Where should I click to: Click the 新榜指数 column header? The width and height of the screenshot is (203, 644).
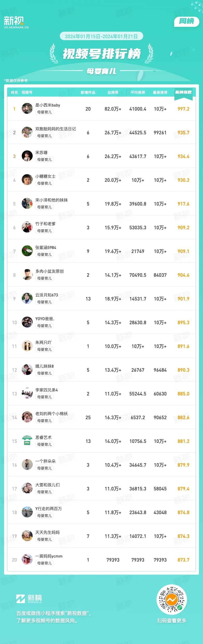183,92
